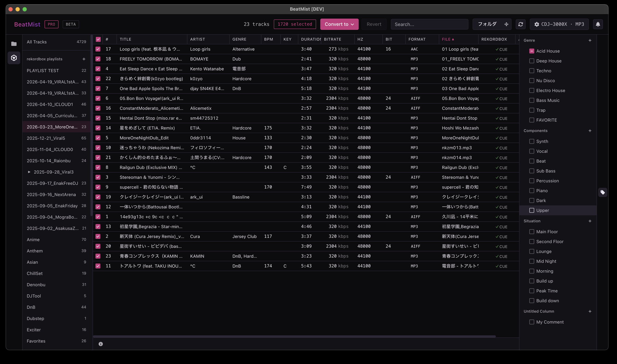Toggle the select-all tracks checkbox

pyautogui.click(x=98, y=39)
